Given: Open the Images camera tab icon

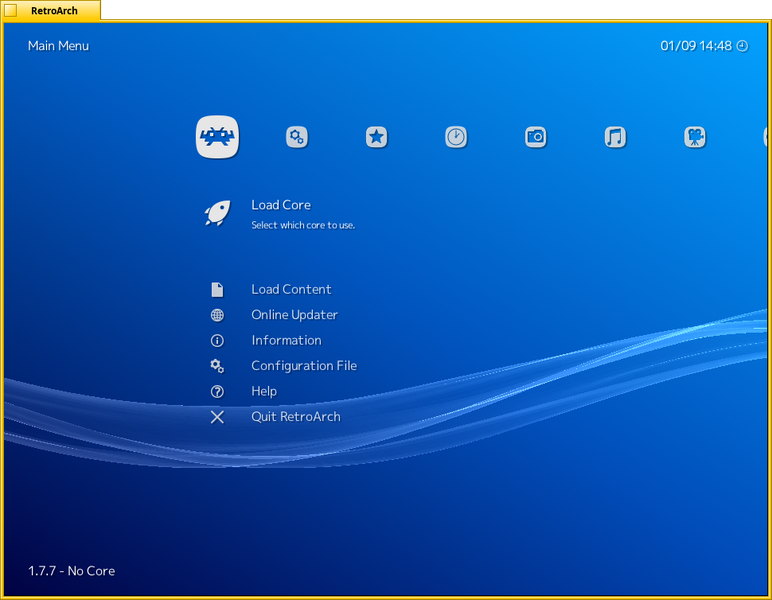Looking at the screenshot, I should point(536,137).
